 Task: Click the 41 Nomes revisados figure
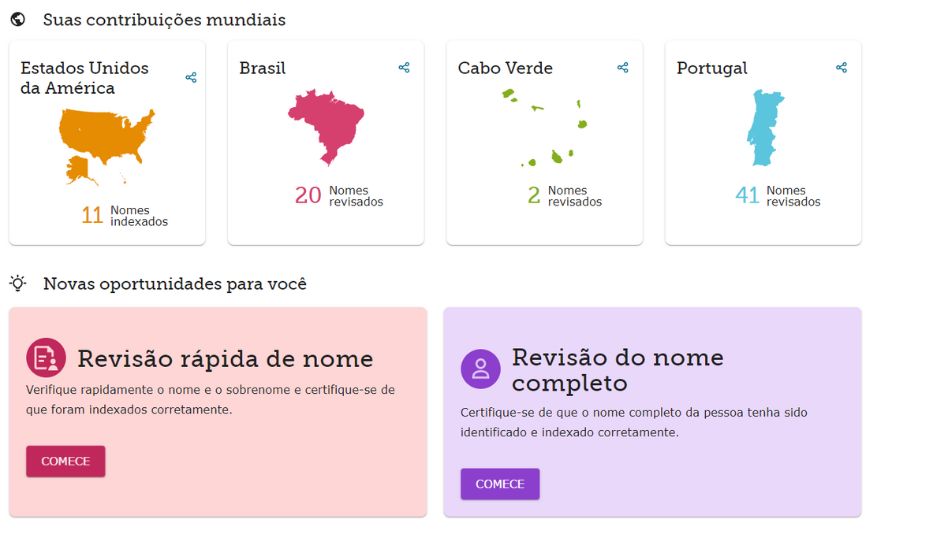click(778, 195)
